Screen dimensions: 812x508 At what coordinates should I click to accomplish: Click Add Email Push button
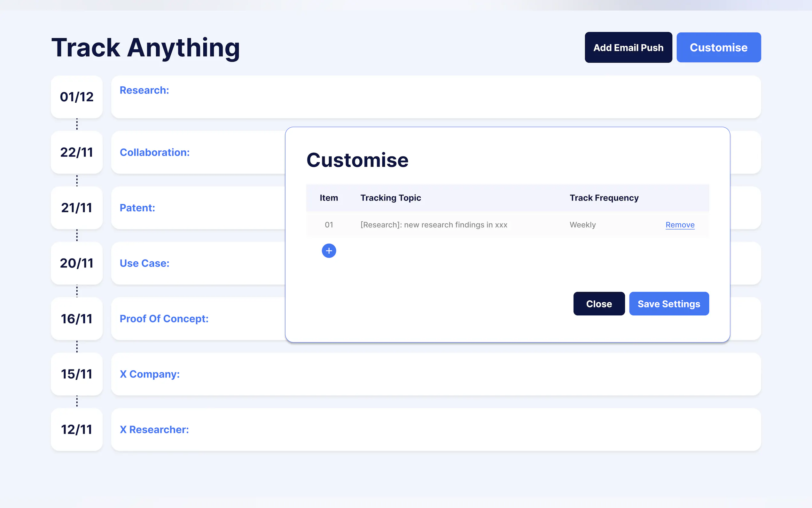(628, 47)
